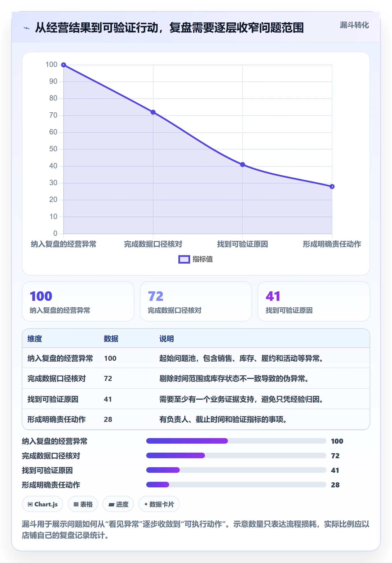Image resolution: width=392 pixels, height=563 pixels.
Task: Click the x-axis label 完成数据口径核对 under the chart
Action: tap(153, 244)
